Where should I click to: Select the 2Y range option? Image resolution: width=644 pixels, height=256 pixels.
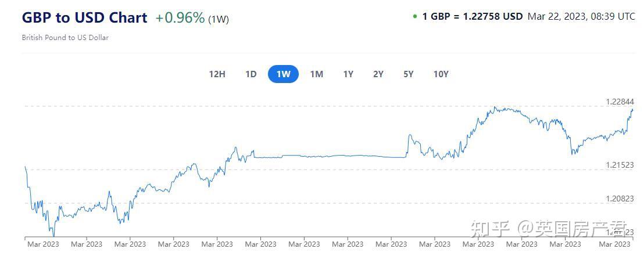point(378,74)
